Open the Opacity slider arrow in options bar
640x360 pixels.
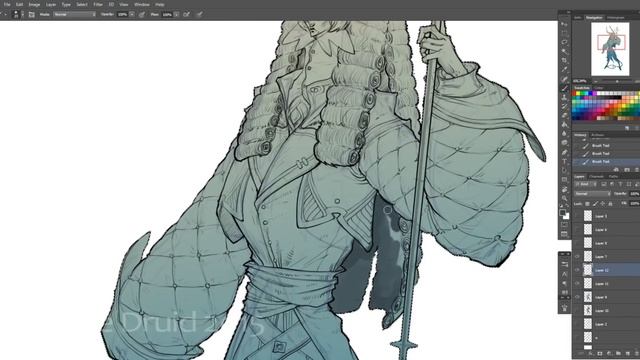point(132,14)
